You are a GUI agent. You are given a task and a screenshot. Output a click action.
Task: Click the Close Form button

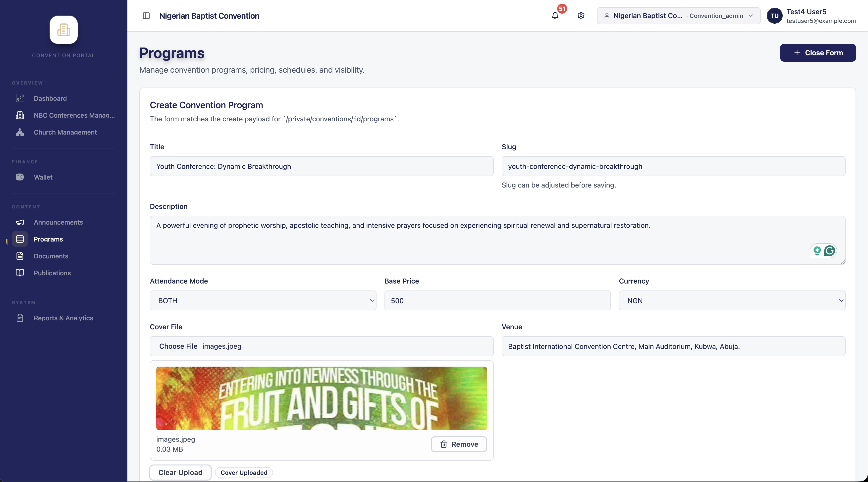point(818,53)
